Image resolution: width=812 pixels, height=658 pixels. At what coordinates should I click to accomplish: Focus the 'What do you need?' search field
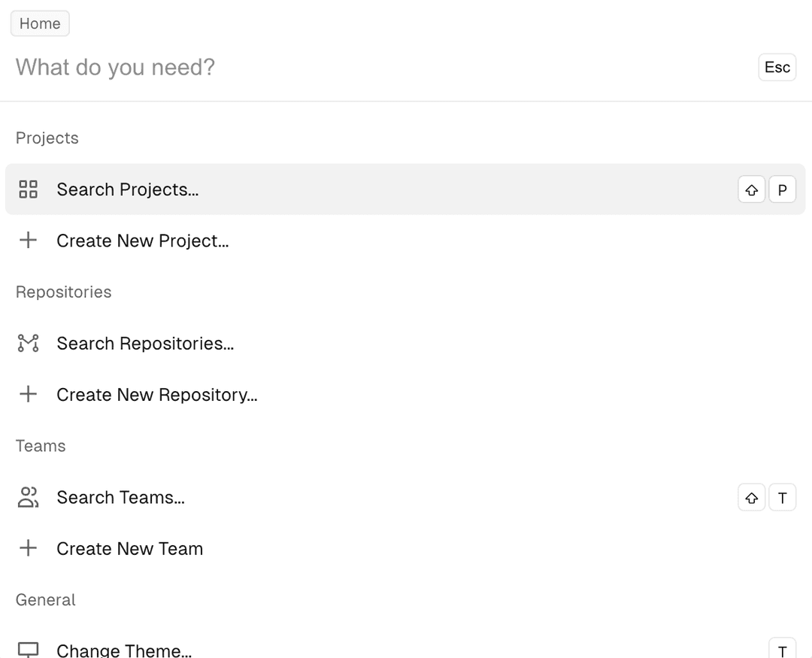click(376, 67)
